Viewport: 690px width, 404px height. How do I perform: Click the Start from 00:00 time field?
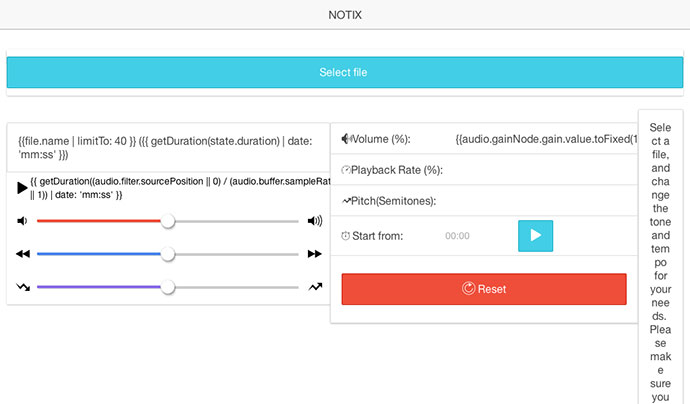tap(457, 236)
